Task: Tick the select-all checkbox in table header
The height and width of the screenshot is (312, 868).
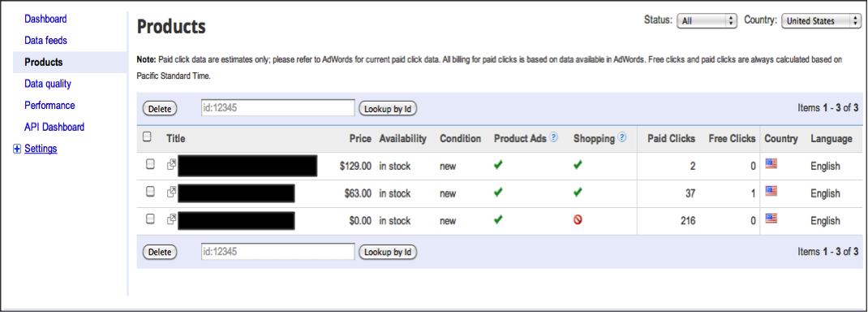Action: coord(147,136)
